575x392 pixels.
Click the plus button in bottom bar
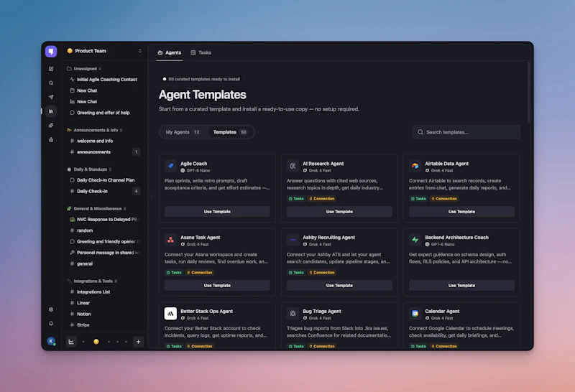click(x=138, y=342)
